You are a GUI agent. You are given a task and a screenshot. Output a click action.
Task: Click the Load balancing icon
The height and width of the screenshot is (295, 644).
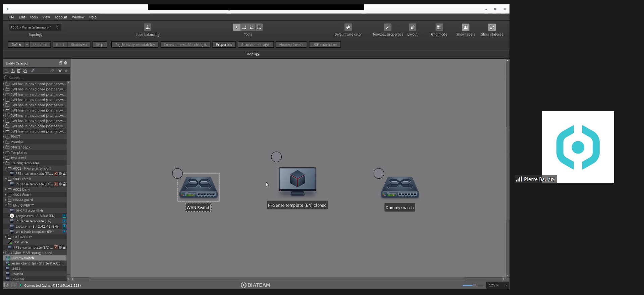pyautogui.click(x=147, y=27)
